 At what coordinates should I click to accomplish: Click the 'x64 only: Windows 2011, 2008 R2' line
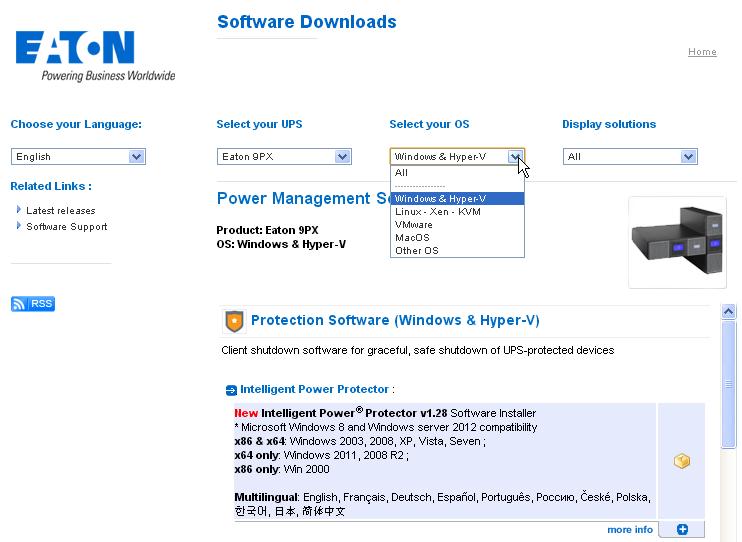point(321,455)
